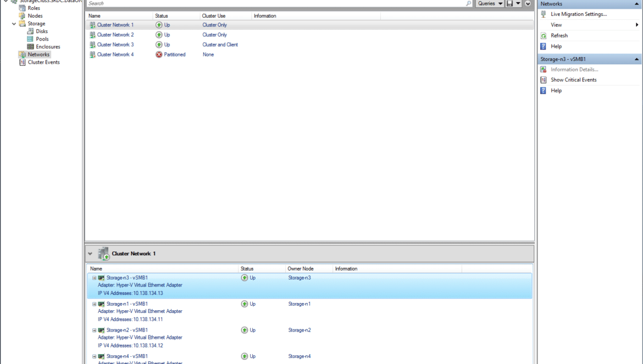Select Cluster Events in tree
Screen dimensions: 643x364
[43, 62]
